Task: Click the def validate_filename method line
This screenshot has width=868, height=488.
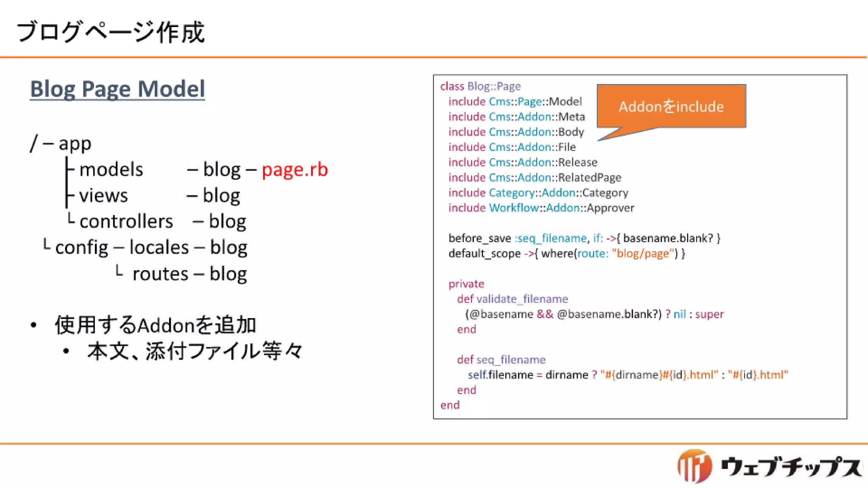Action: pos(512,299)
